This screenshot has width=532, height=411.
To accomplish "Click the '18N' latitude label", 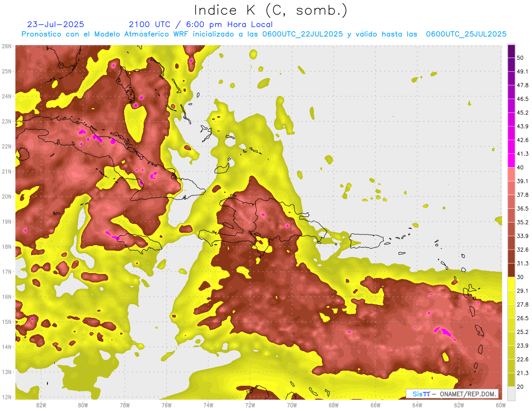I will [6, 247].
